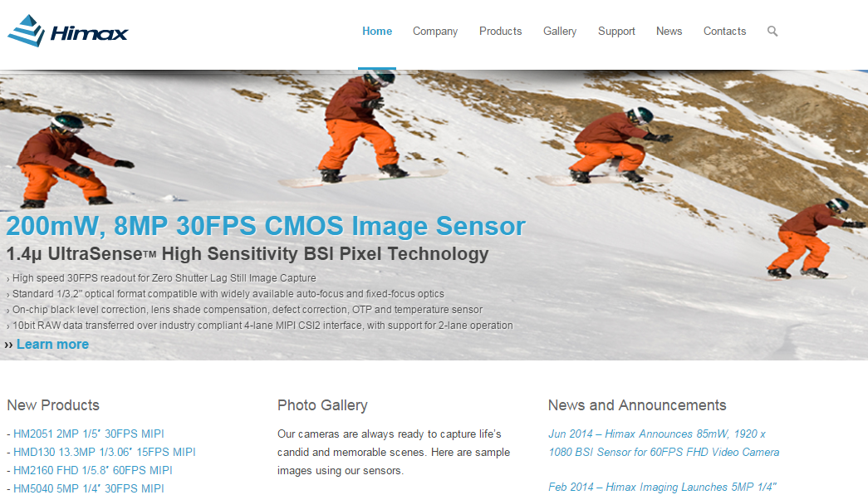Open Feb 2014 Himax Imaging 5MP news
The image size is (868, 495).
(x=662, y=488)
